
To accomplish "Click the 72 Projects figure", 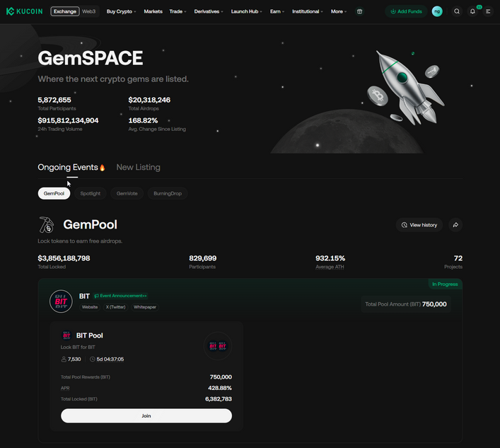I will [x=458, y=258].
